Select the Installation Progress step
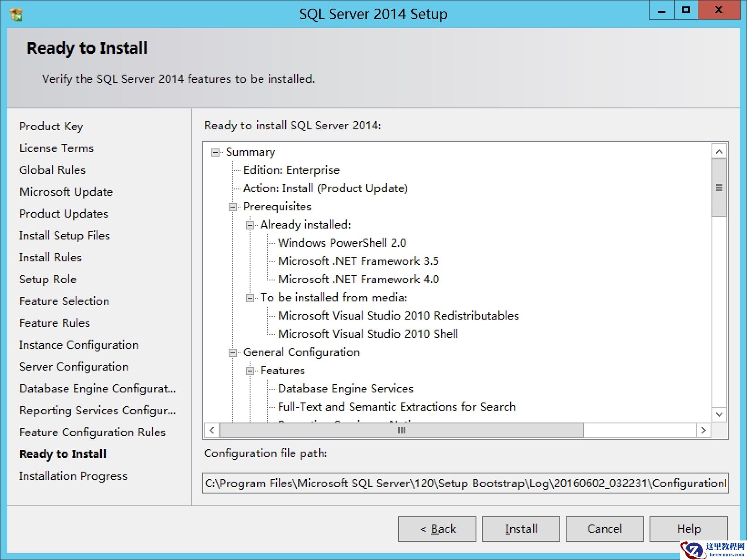This screenshot has height=560, width=747. pos(73,476)
